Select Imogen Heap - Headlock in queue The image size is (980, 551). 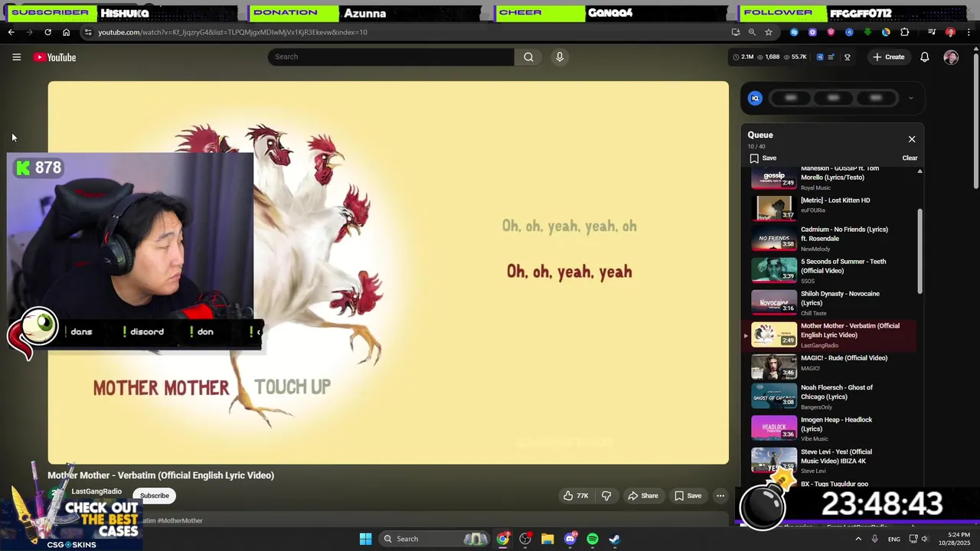(833, 429)
